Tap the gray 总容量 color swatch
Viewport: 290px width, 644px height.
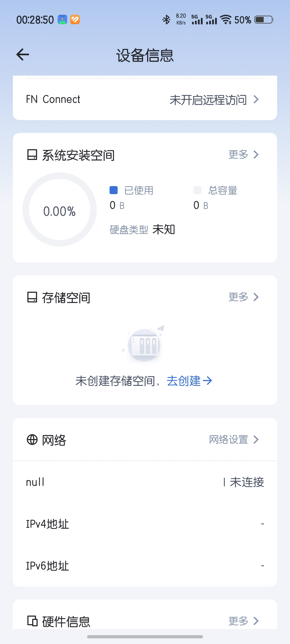pos(197,190)
